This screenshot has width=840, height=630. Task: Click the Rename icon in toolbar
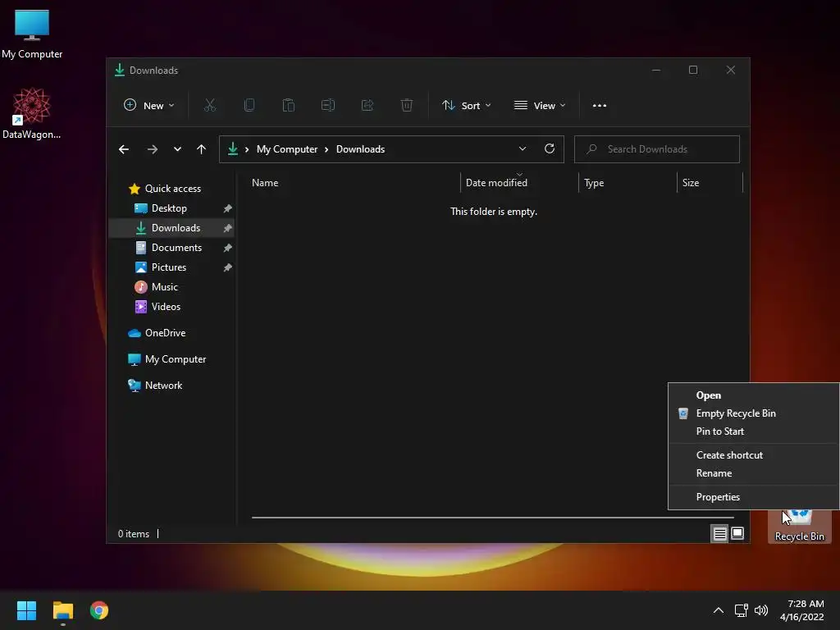pos(328,106)
